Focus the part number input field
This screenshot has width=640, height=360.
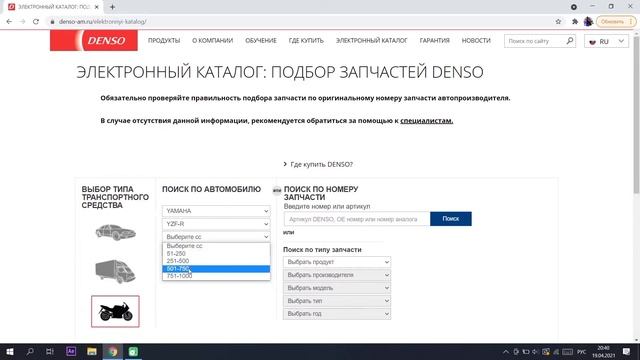point(357,219)
